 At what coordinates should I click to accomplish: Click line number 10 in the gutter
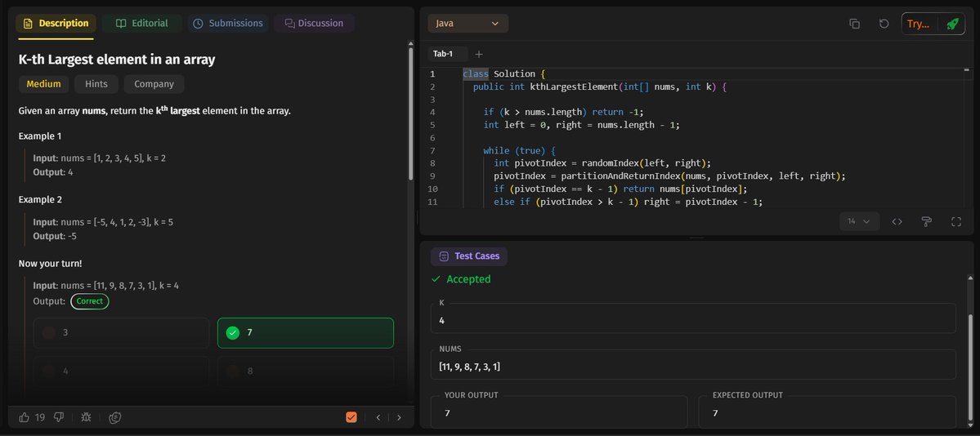[433, 189]
